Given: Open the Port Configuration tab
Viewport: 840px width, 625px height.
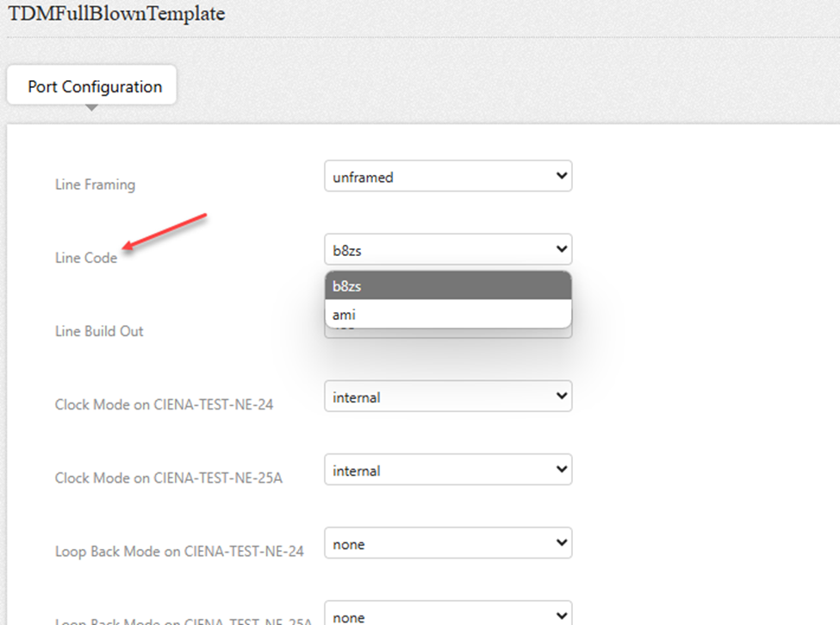Looking at the screenshot, I should coord(91,85).
